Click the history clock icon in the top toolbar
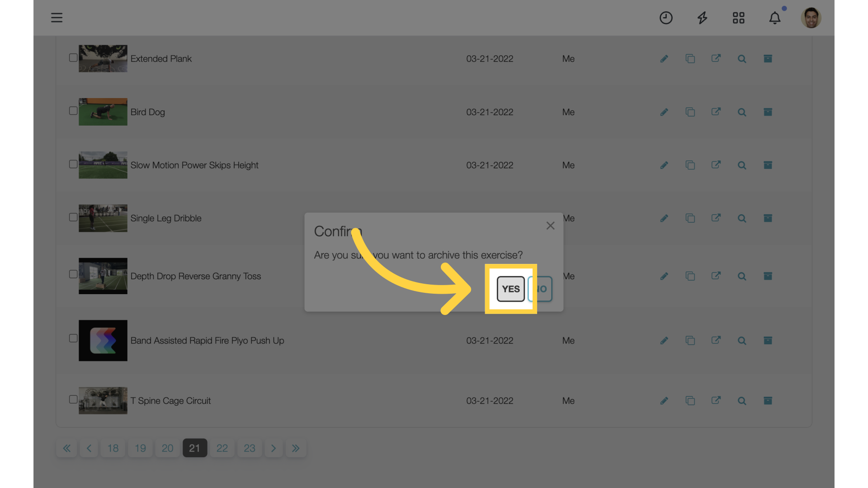Screen dimensions: 868x488 coord(666,17)
